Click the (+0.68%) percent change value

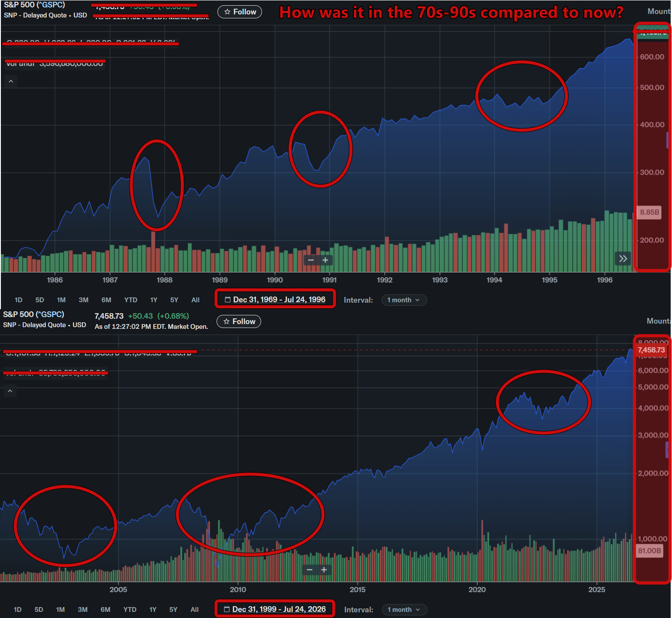click(173, 316)
